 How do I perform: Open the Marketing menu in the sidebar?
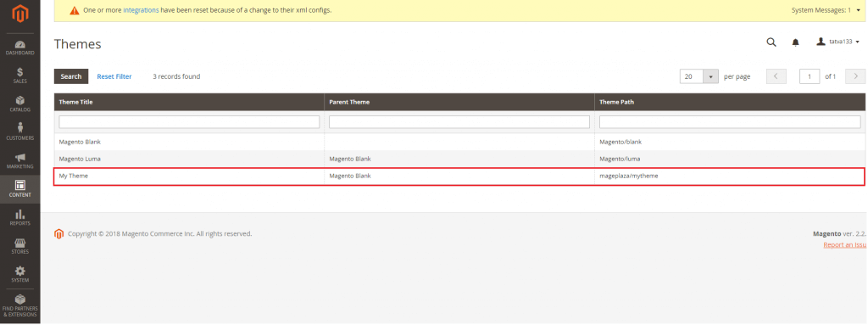point(20,161)
